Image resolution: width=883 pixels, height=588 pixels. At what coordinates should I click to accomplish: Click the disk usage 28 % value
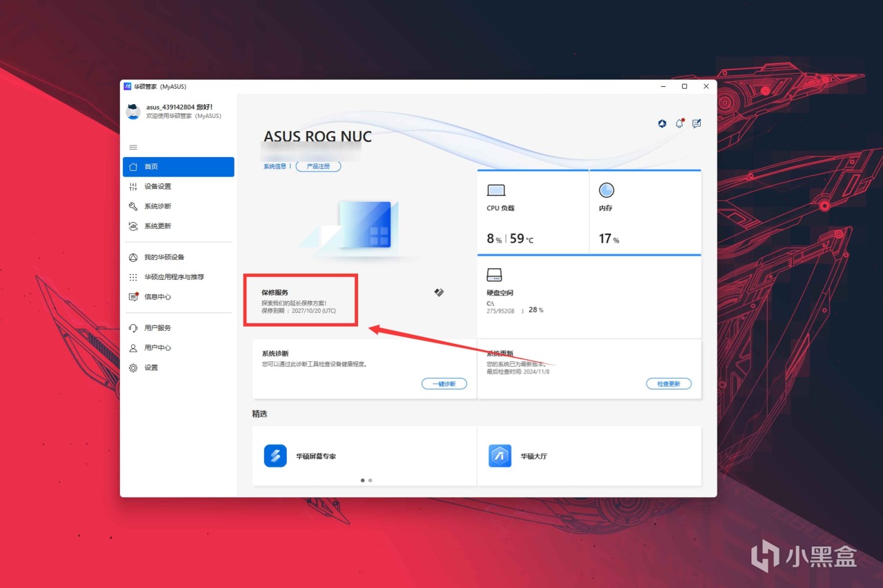536,310
